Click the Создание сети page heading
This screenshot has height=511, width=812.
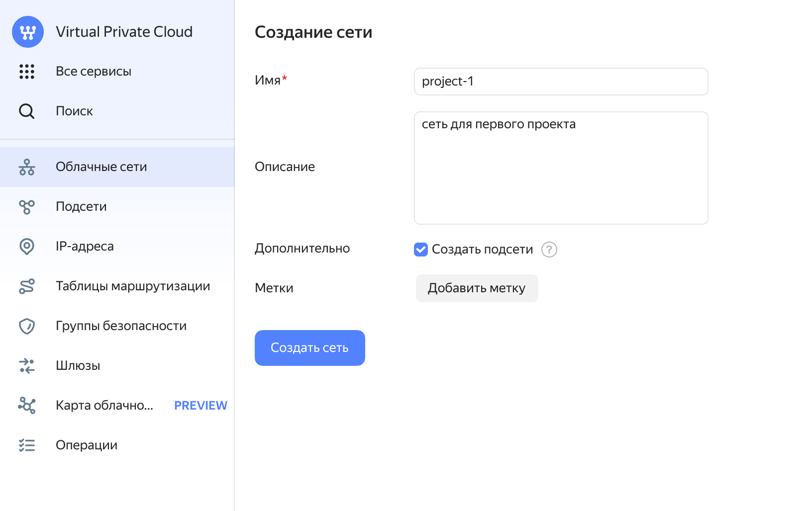(313, 32)
